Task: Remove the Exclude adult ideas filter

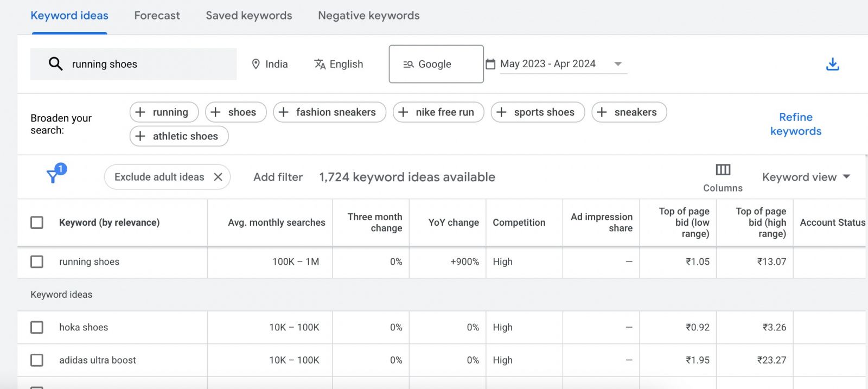Action: click(x=218, y=177)
